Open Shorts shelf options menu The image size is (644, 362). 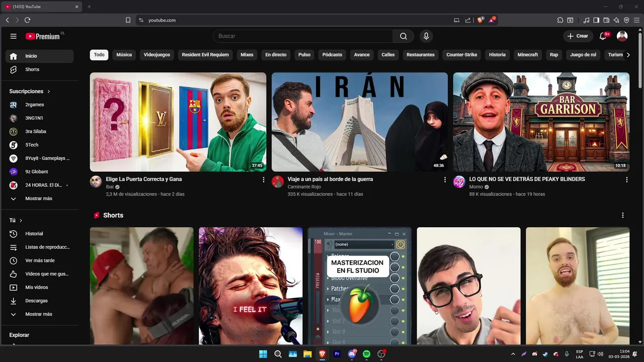coord(623,215)
